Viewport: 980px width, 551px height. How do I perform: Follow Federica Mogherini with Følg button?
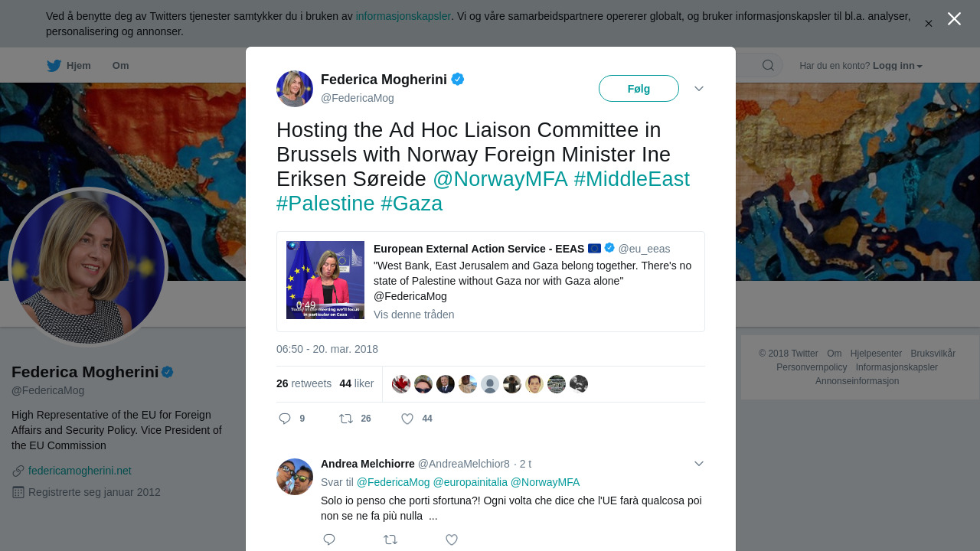coord(639,89)
